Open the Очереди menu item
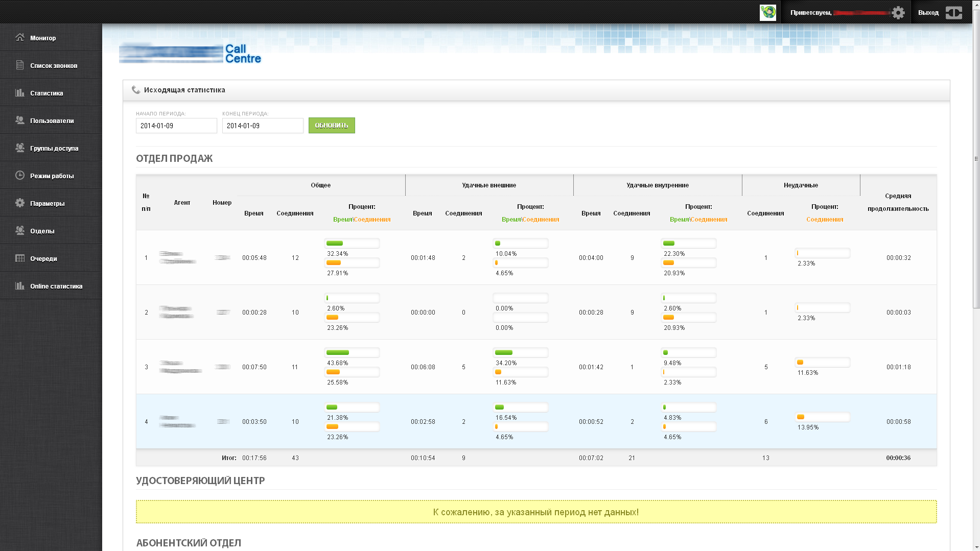The image size is (980, 551). point(51,258)
